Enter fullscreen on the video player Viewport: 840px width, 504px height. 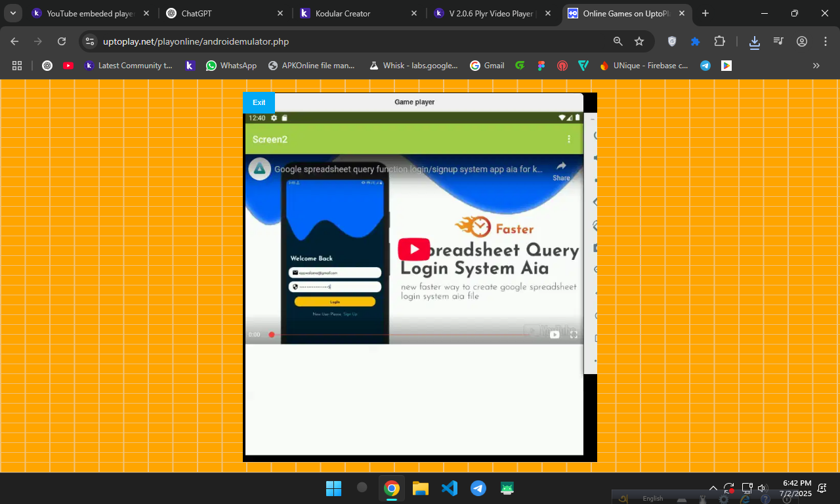[574, 335]
